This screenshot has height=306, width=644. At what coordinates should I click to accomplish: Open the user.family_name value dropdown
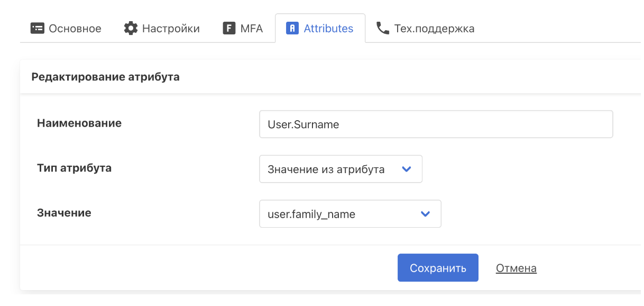pos(349,214)
